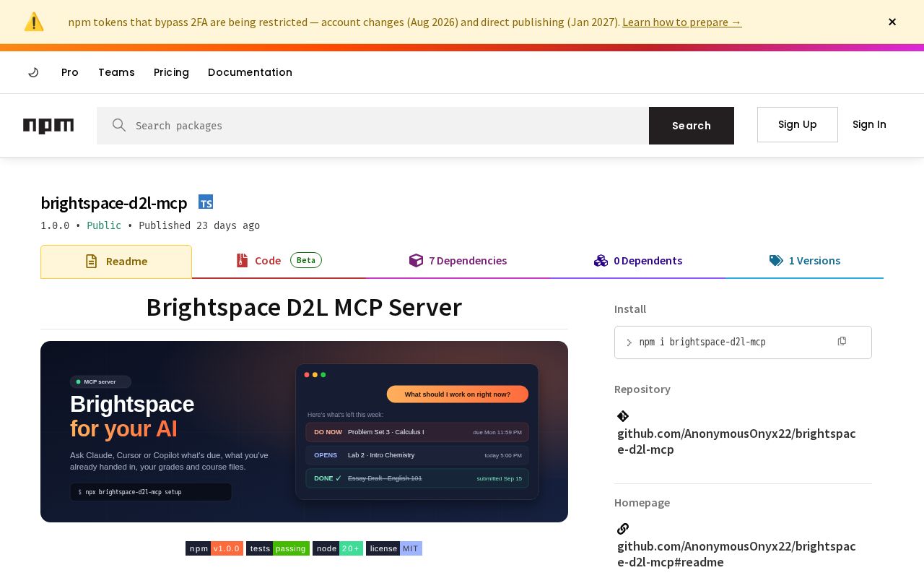Click the 'Repository' section heading

point(642,389)
